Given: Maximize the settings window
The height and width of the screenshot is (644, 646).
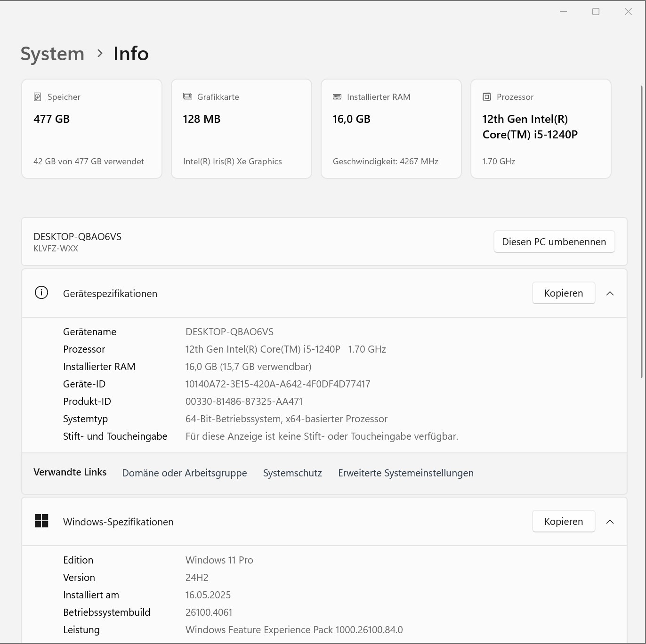Looking at the screenshot, I should click(596, 11).
